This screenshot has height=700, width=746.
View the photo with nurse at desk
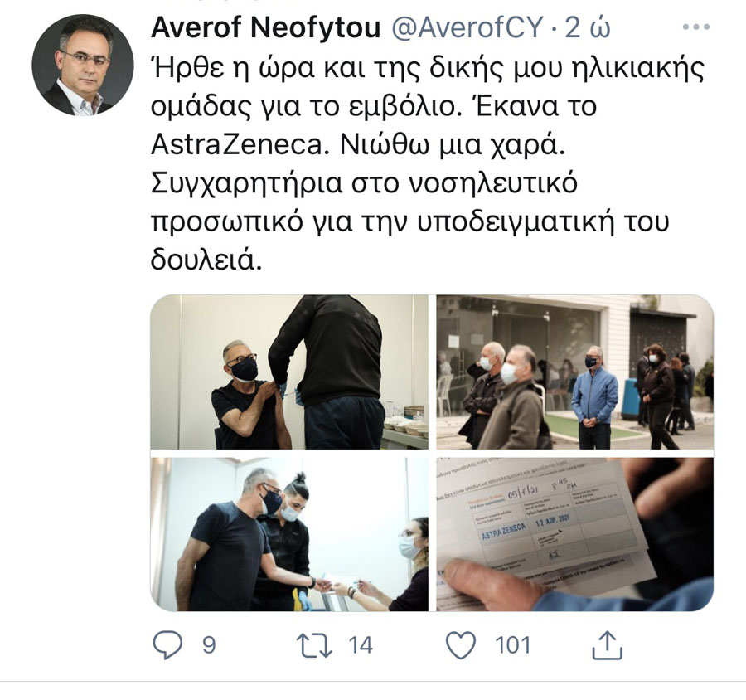[289, 534]
